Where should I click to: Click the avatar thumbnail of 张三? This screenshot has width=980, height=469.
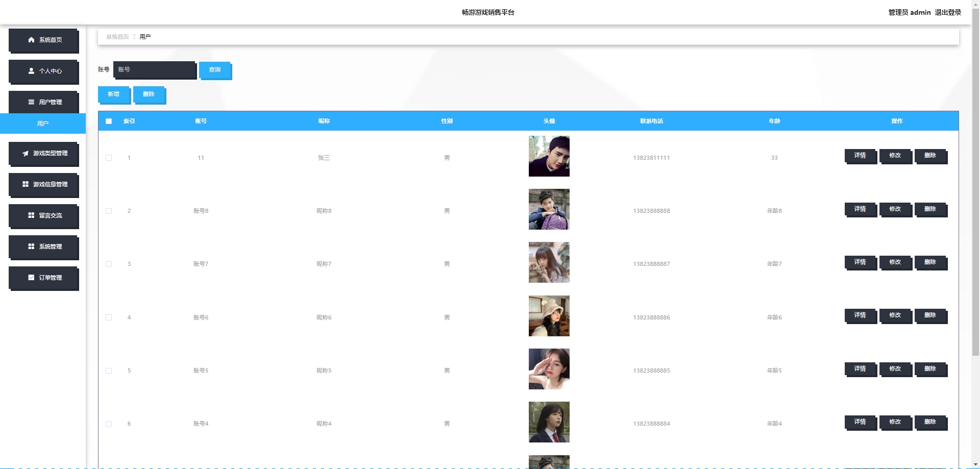[549, 156]
